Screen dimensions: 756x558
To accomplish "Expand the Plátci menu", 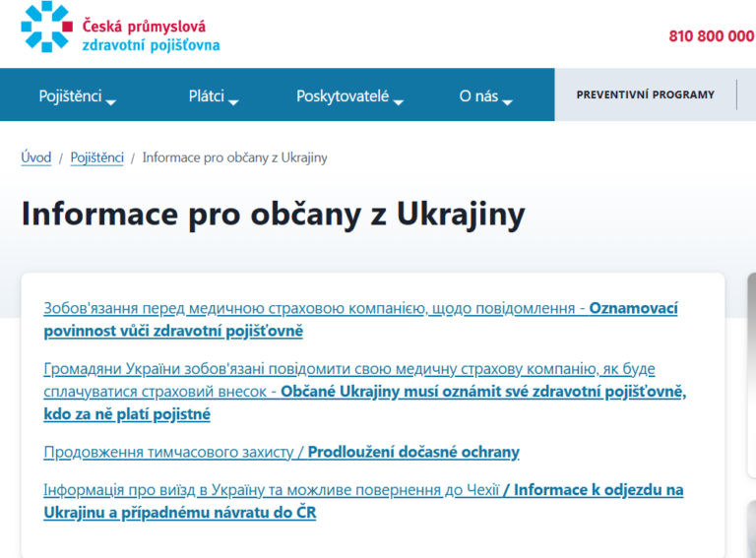I will 214,95.
